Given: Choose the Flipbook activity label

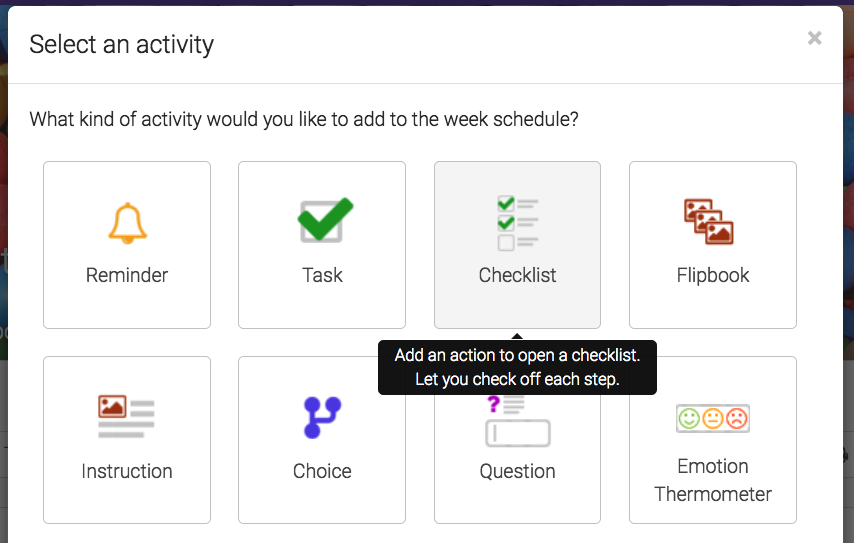Looking at the screenshot, I should [712, 275].
